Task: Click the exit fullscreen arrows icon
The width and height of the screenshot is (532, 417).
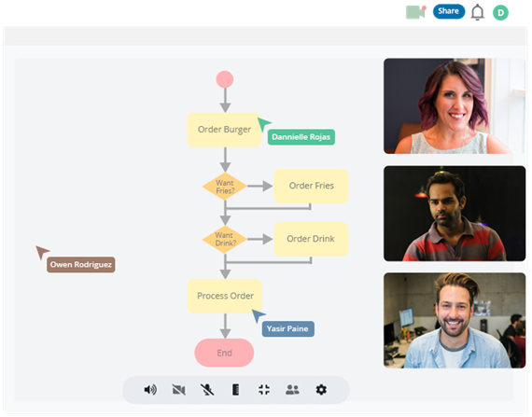Action: (264, 390)
